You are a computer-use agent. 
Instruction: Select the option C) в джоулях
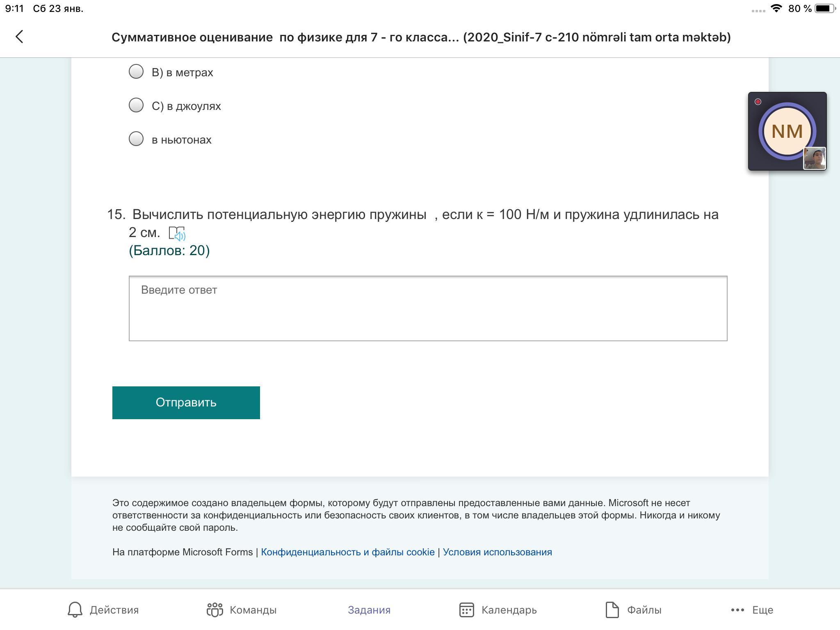[136, 105]
